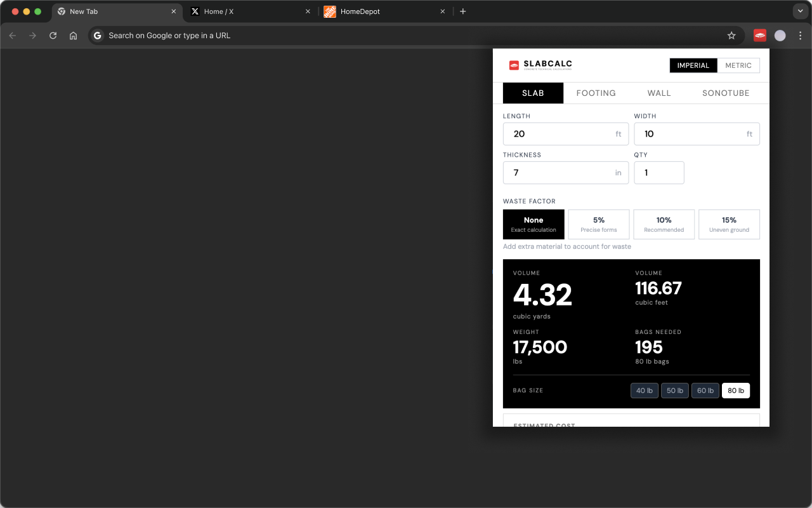Select the 10% Recommended waste factor
The width and height of the screenshot is (812, 508).
[664, 224]
